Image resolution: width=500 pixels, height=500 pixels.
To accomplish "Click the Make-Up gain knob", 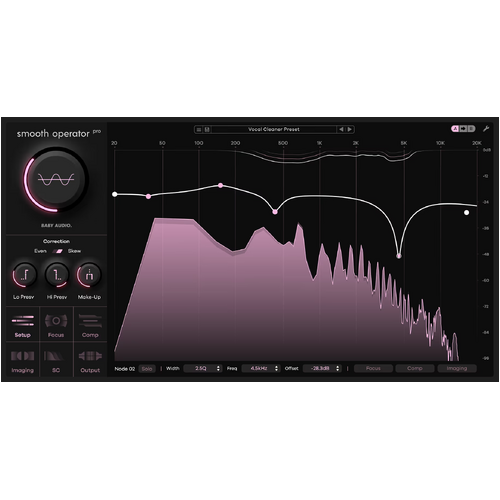I will [x=89, y=275].
